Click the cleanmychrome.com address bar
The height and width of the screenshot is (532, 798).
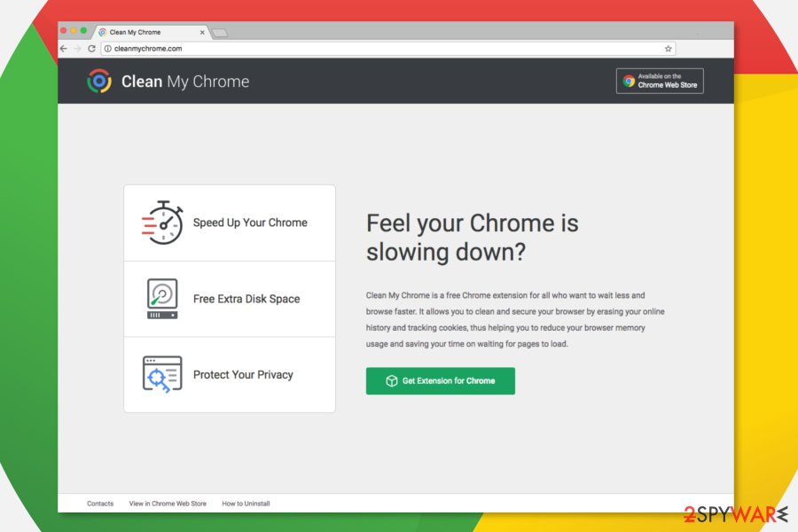click(x=387, y=49)
